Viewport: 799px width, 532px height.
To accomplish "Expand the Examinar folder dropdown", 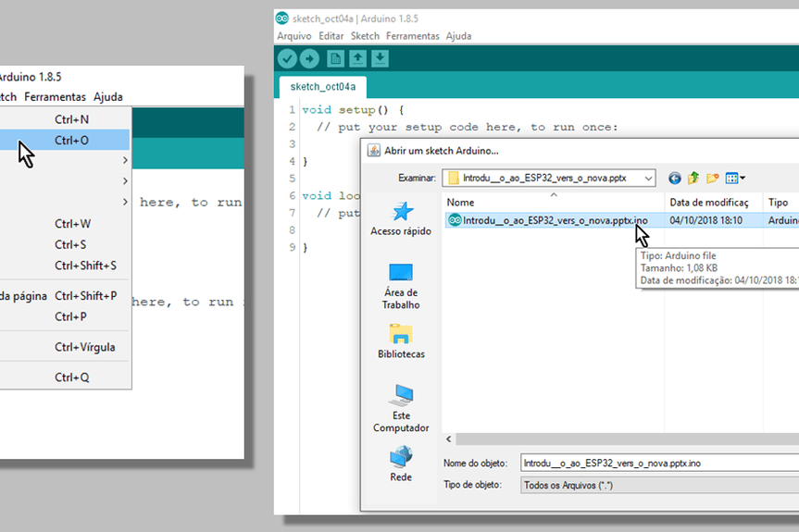I will (x=648, y=178).
